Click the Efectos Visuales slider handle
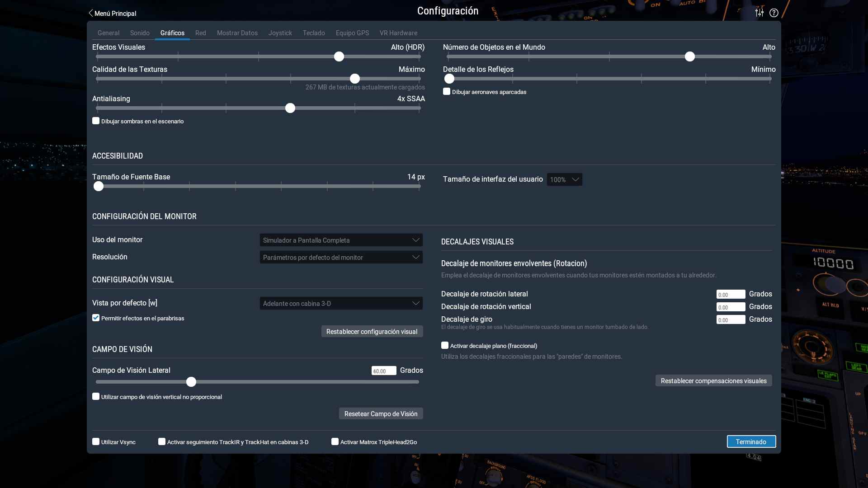Screen dimensions: 868x488 (339, 56)
